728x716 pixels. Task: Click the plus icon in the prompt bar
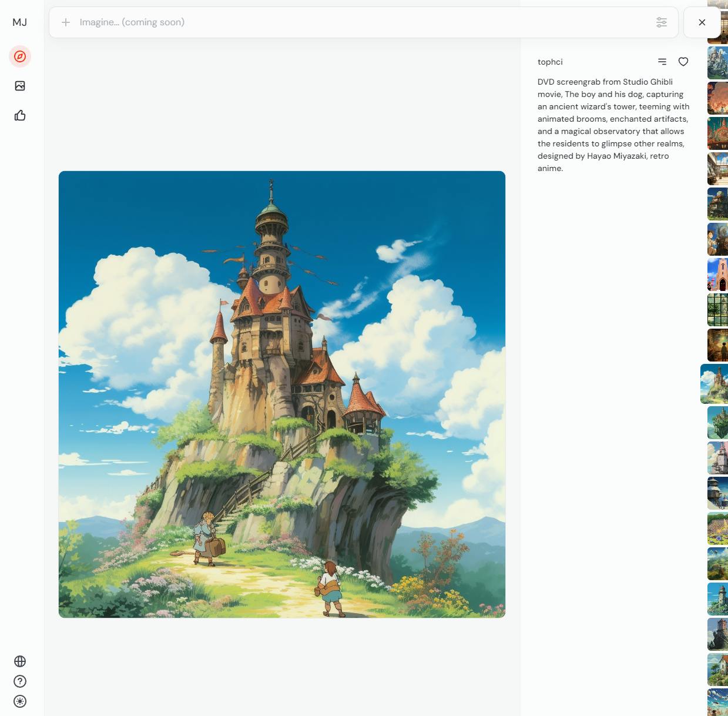[66, 22]
